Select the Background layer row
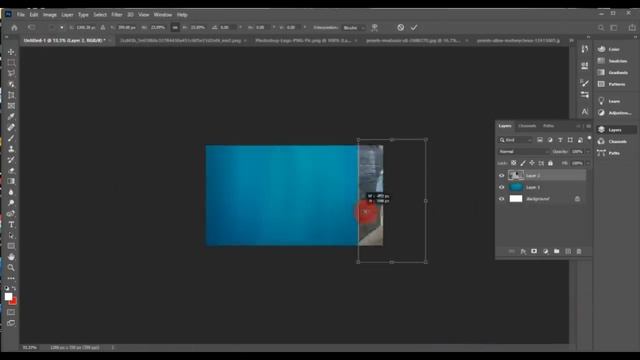Viewport: 640px width, 360px height. click(x=541, y=199)
